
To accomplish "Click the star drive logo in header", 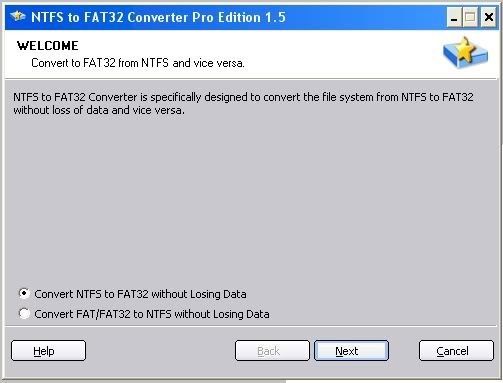I will [465, 53].
